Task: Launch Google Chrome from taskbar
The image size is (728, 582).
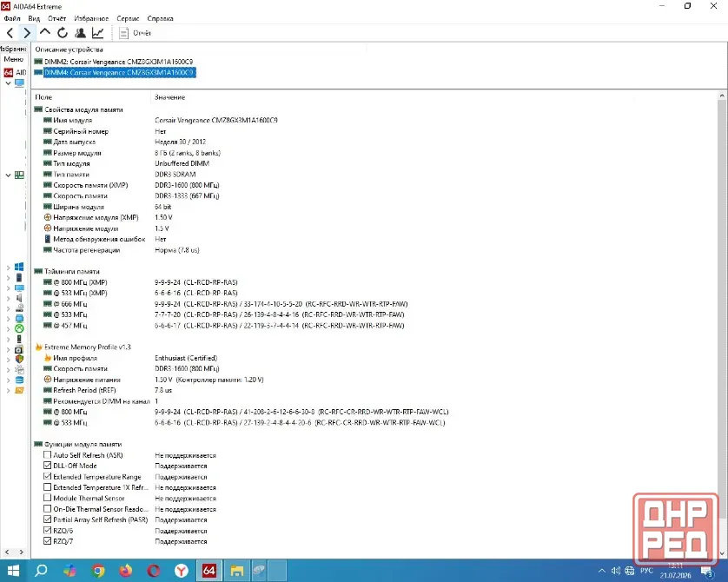Action: click(x=98, y=571)
